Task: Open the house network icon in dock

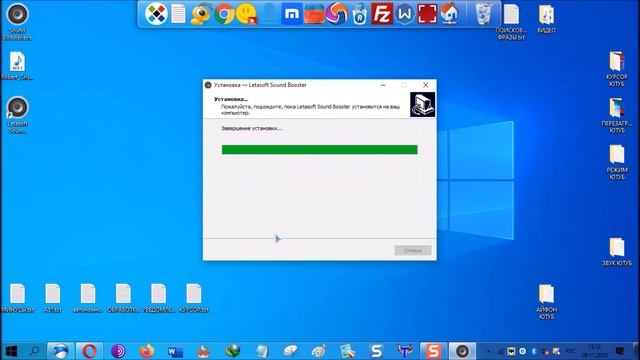Action: [x=450, y=14]
